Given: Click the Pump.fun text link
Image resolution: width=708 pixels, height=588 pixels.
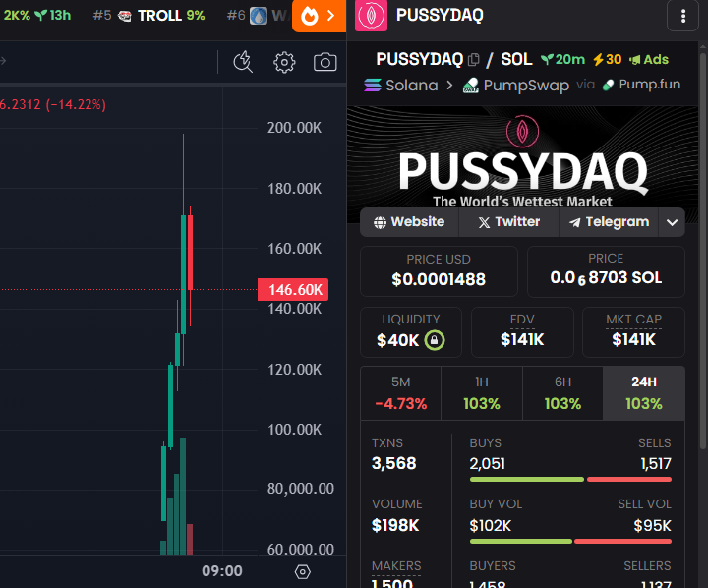Looking at the screenshot, I should coord(649,85).
